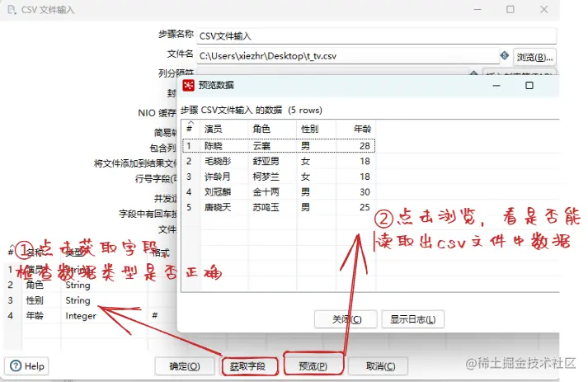This screenshot has height=382, width=588.
Task: Click the 角色 column header in the preview
Action: tap(272, 129)
